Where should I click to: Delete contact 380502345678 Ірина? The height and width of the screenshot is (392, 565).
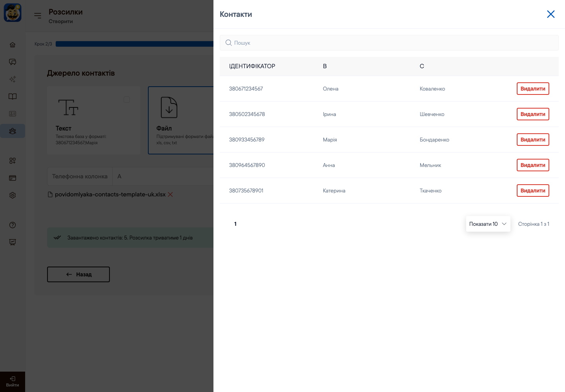(533, 114)
